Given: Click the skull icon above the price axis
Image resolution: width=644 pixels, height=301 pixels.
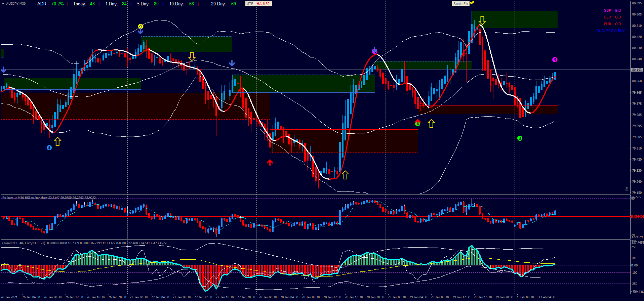Looking at the screenshot, I should pos(627,189).
